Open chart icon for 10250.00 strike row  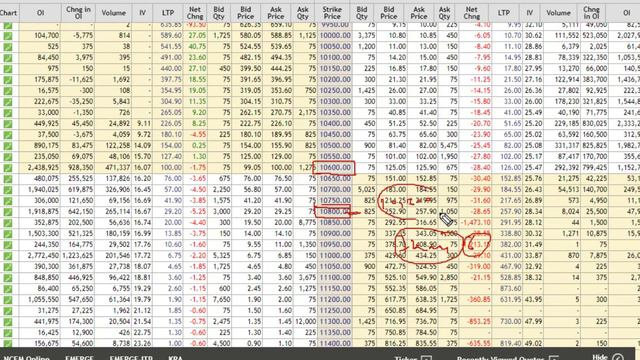(8, 91)
